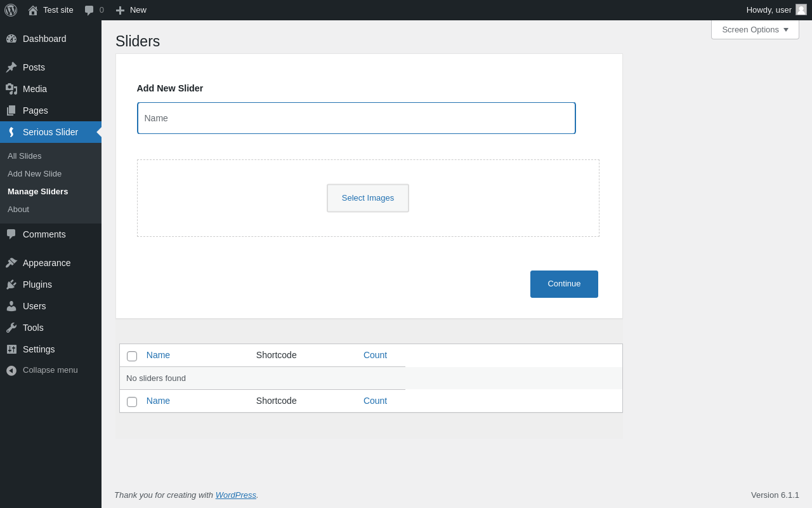Image resolution: width=812 pixels, height=508 pixels.
Task: Click the Settings sliders icon
Action: (11, 349)
